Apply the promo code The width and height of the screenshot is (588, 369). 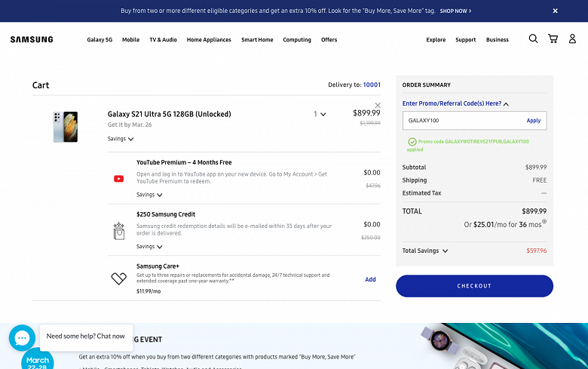click(x=533, y=121)
